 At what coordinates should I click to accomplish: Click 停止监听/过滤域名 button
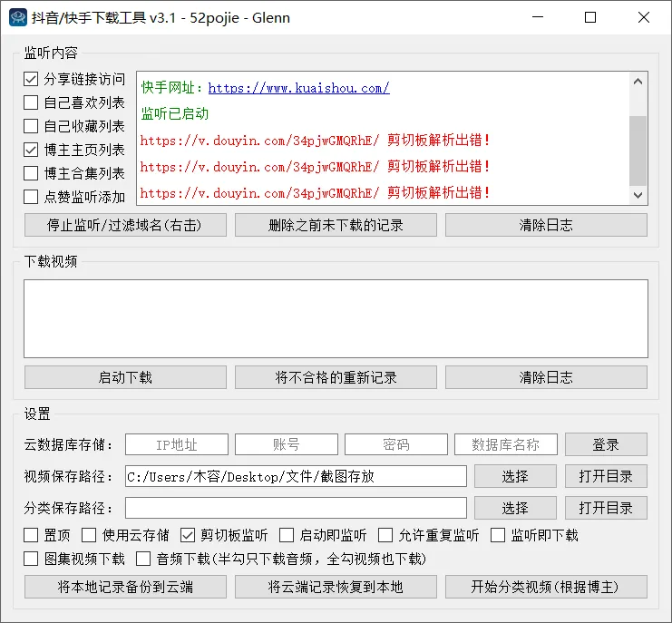[125, 225]
